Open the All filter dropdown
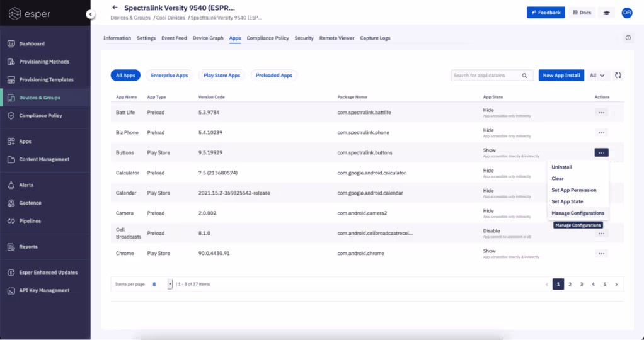 point(597,76)
